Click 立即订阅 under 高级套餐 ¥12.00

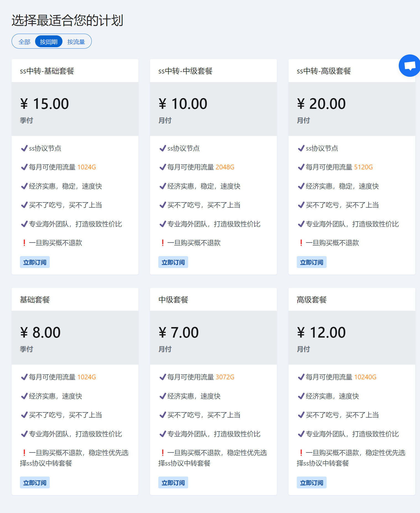pyautogui.click(x=312, y=483)
